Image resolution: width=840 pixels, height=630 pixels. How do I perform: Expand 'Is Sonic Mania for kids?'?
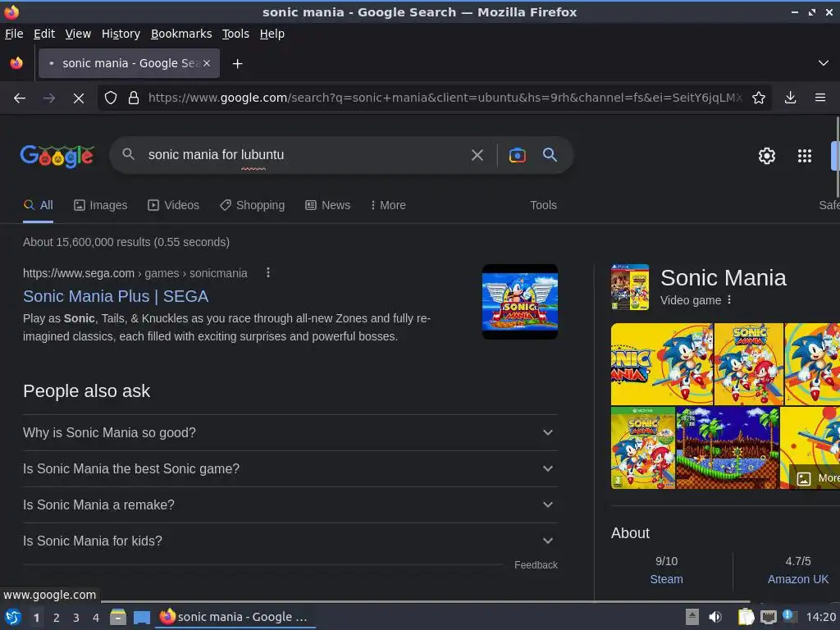290,541
